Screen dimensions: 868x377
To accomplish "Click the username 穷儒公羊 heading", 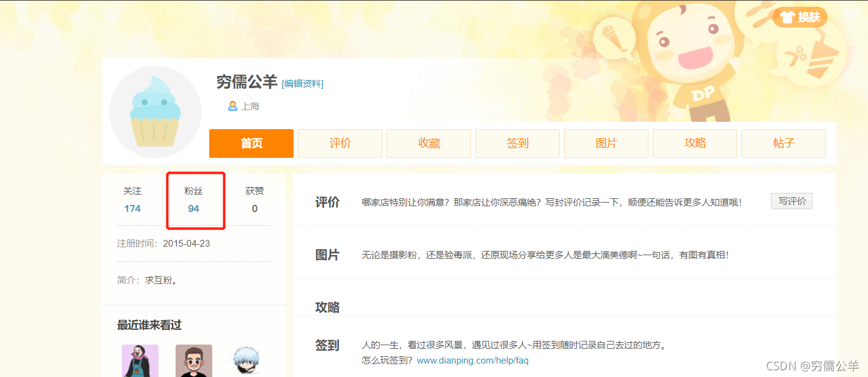I will (x=247, y=82).
